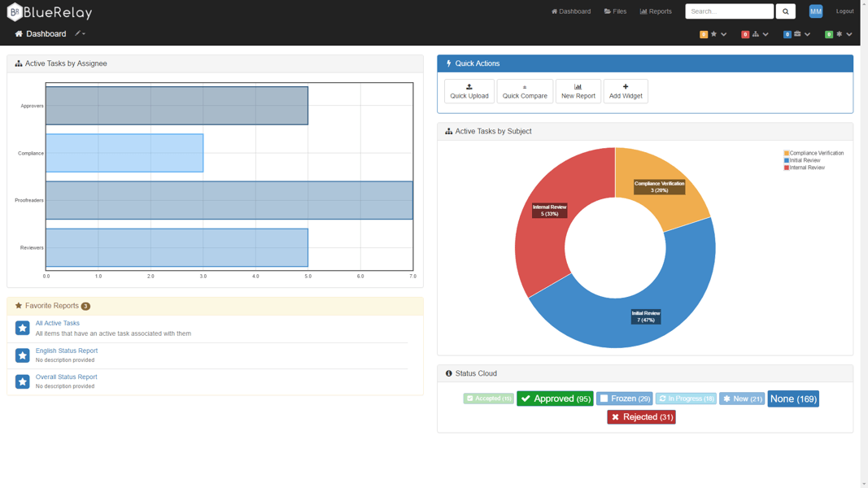This screenshot has height=488, width=868.
Task: Open Quick Compare tool
Action: pyautogui.click(x=525, y=91)
